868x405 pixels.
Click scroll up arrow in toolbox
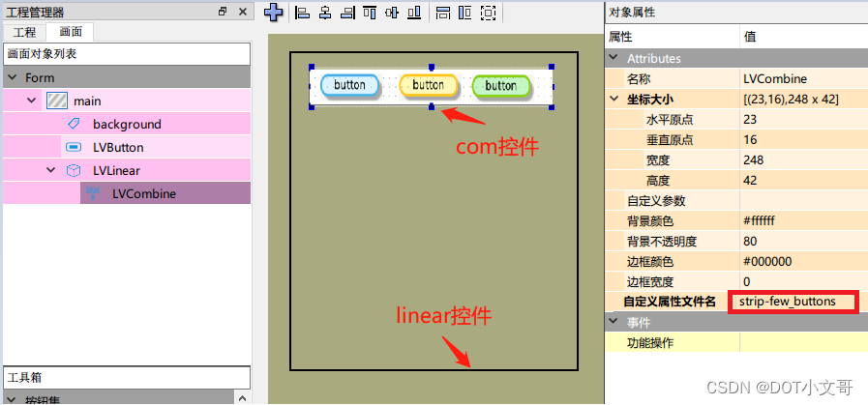(243, 398)
